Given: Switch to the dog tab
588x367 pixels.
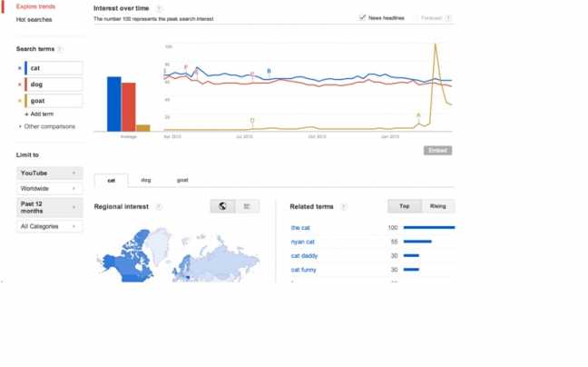Looking at the screenshot, I should click(146, 180).
